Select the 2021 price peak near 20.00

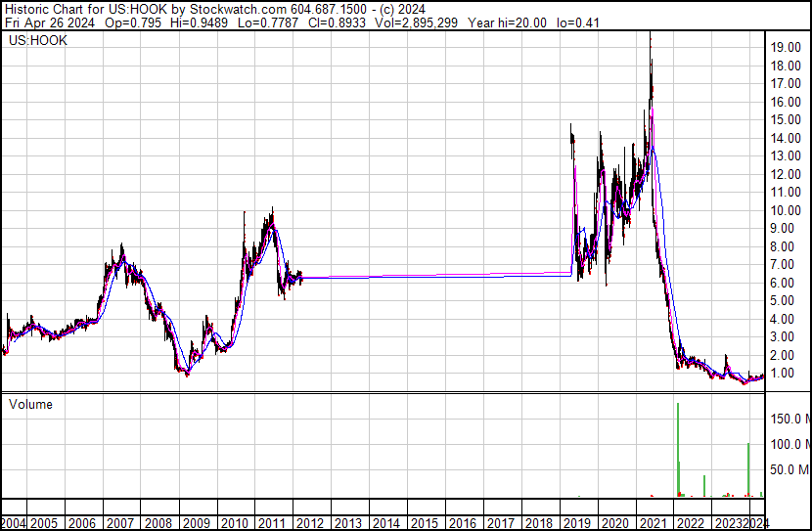650,37
